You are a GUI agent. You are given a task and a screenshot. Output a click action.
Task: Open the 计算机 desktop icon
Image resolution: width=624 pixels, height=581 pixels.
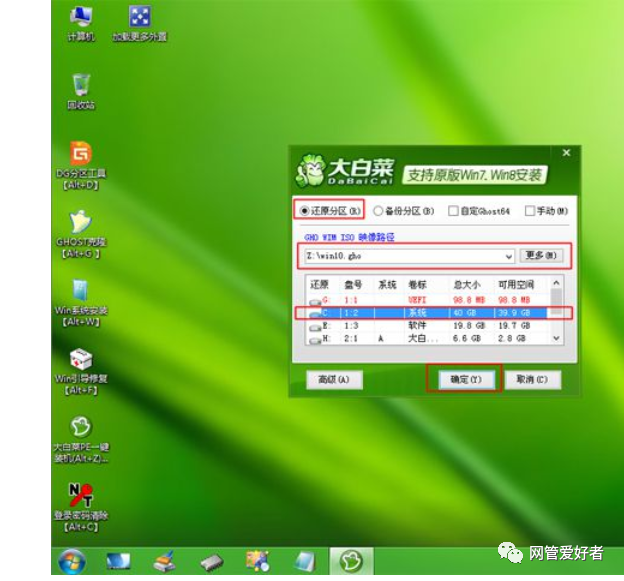point(81,23)
